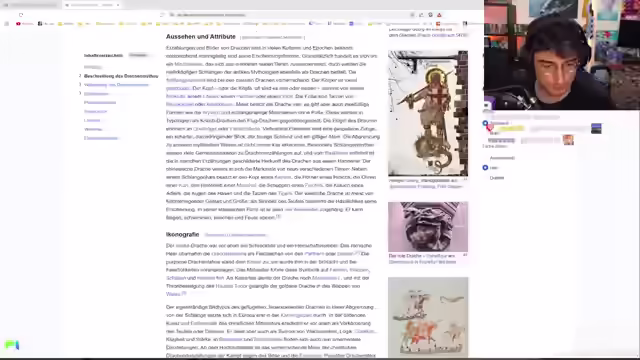The image size is (640, 360).
Task: Expand the third collapsible contents entry
Action: click(x=80, y=94)
